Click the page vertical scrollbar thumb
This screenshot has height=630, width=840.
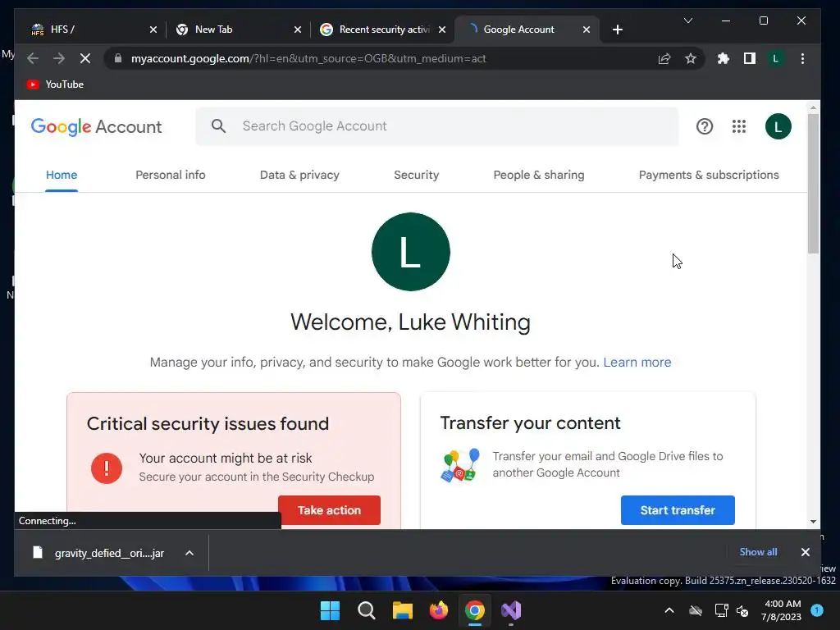click(x=813, y=184)
